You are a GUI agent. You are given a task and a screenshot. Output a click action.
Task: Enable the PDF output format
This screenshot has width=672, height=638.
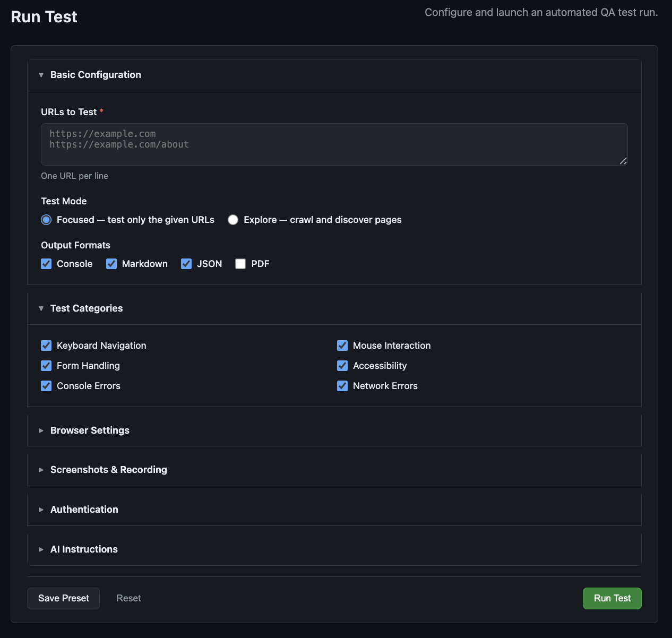tap(240, 264)
